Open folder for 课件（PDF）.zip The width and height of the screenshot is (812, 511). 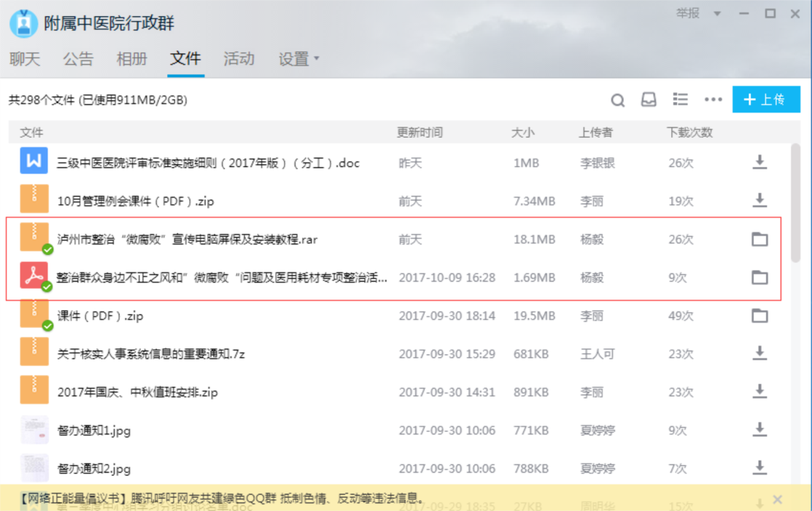point(759,316)
